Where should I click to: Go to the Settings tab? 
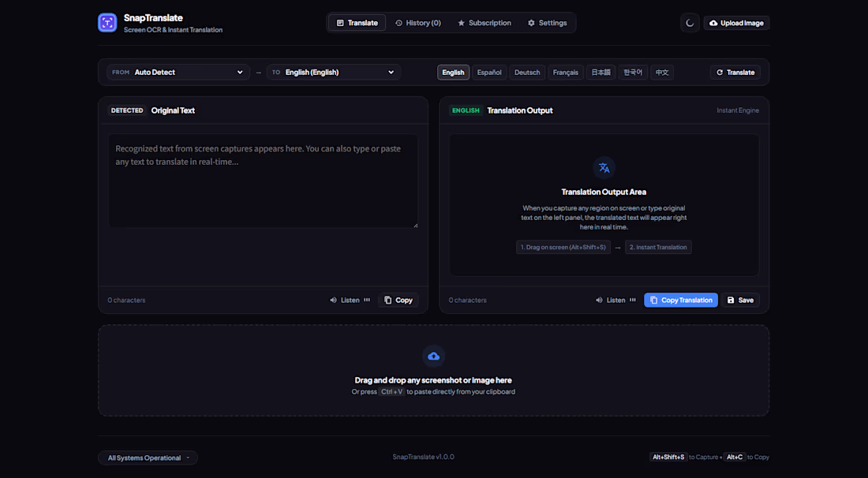pyautogui.click(x=547, y=23)
